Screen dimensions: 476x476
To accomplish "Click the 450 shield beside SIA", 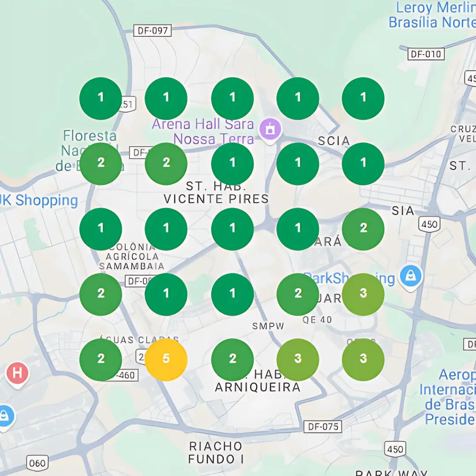I will pos(429,224).
